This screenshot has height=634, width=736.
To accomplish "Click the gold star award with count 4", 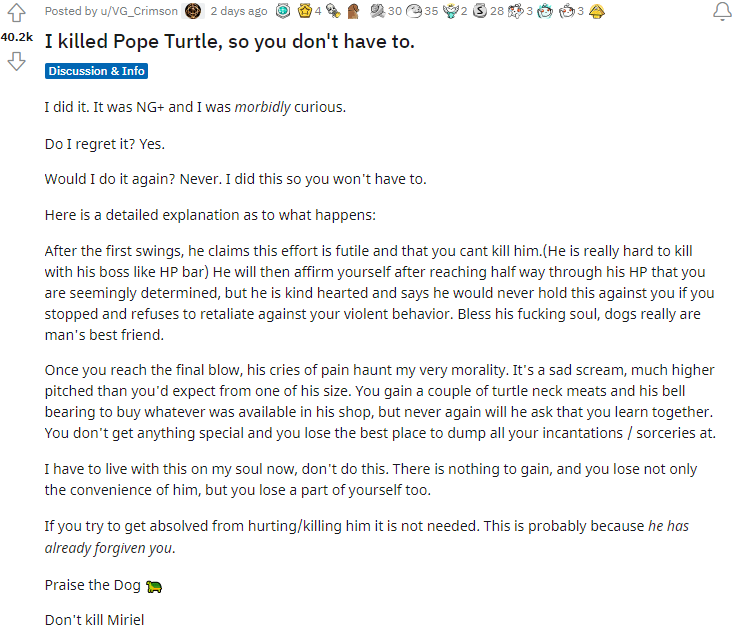I will [305, 11].
